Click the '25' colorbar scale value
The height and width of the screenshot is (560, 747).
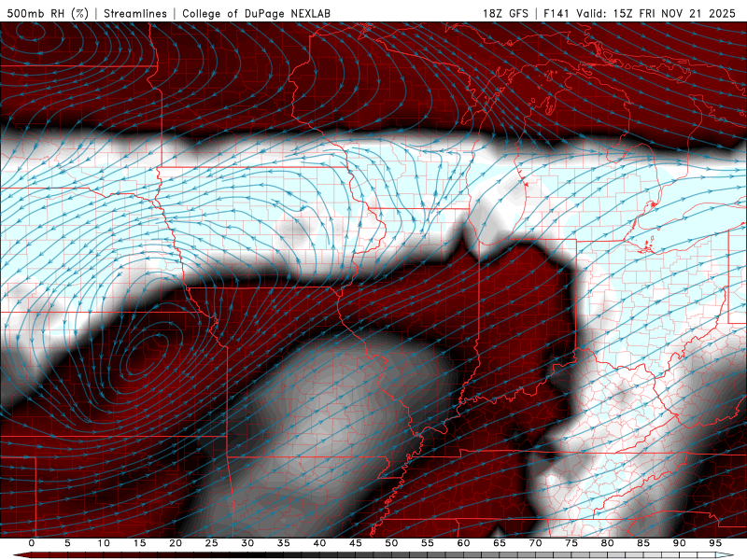click(x=212, y=543)
